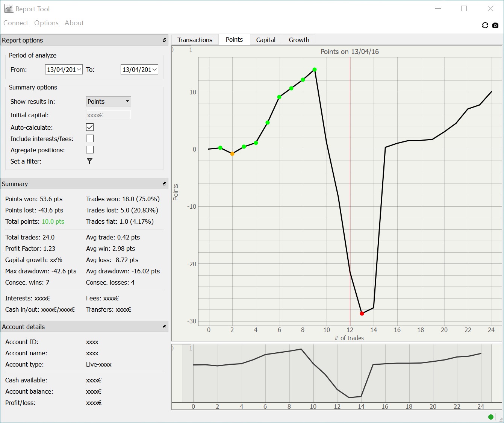This screenshot has height=423, width=504.
Task: Click the orange marker at trade 2
Action: (x=232, y=154)
